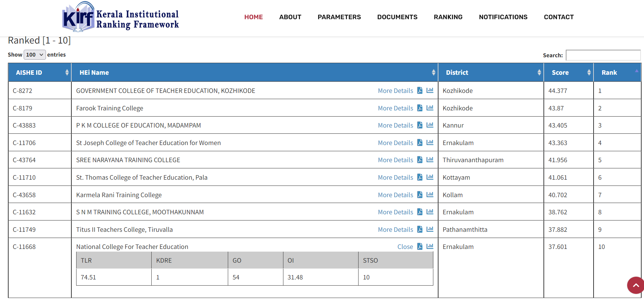Open PDF icon for St Joseph College row
The height and width of the screenshot is (299, 644).
[420, 142]
